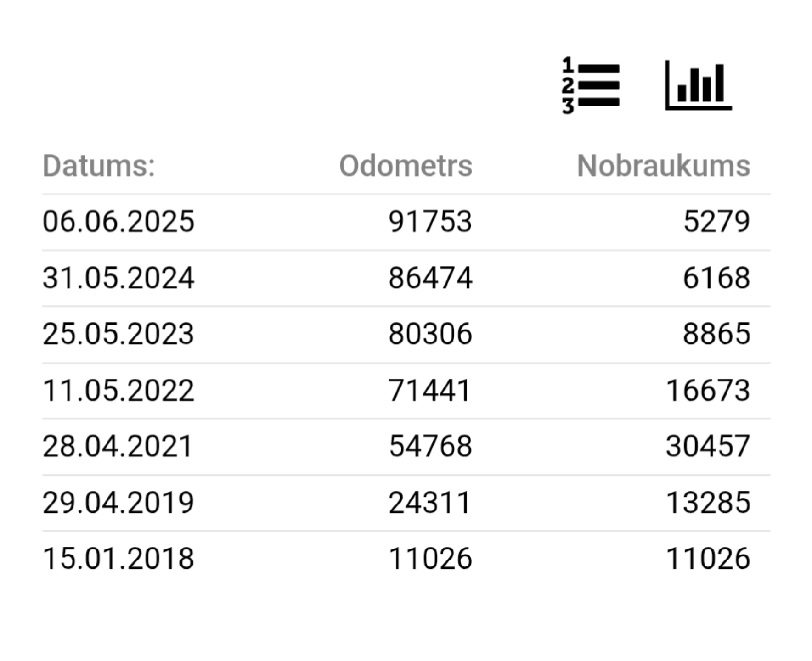Click odometer reading 24311
This screenshot has width=812, height=661.
pyautogui.click(x=430, y=503)
